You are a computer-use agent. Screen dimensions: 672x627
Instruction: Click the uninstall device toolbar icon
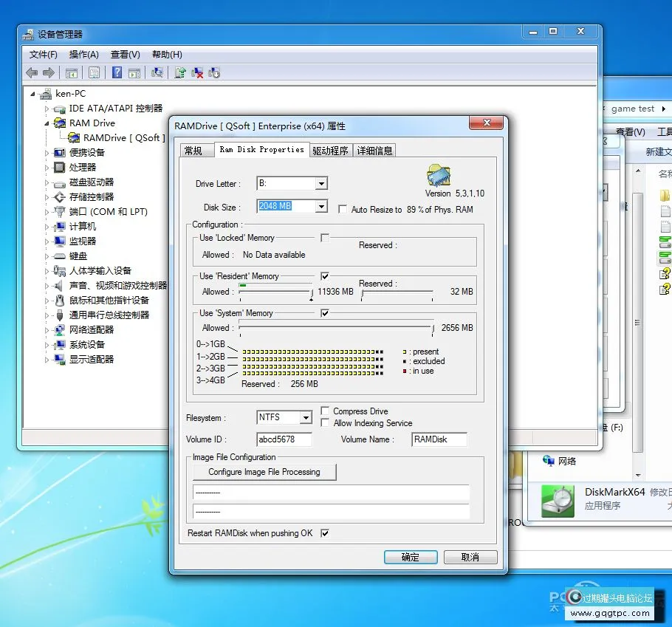click(x=197, y=72)
